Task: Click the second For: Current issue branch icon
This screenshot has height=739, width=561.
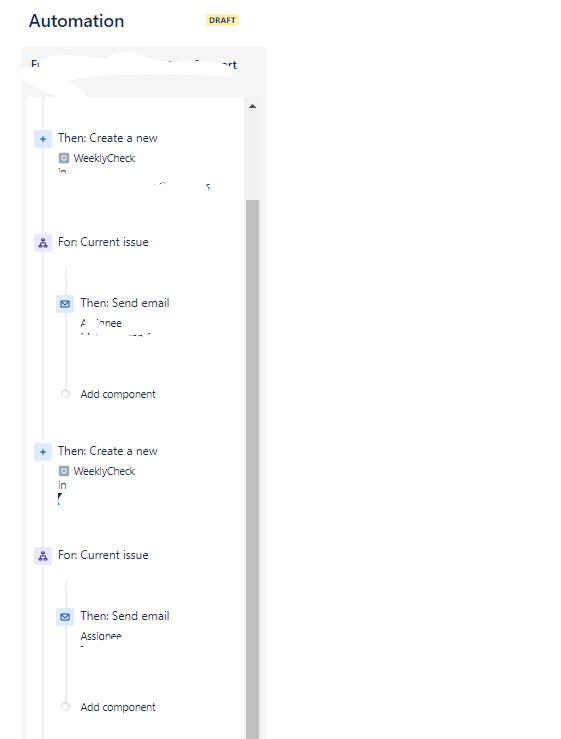Action: (43, 556)
